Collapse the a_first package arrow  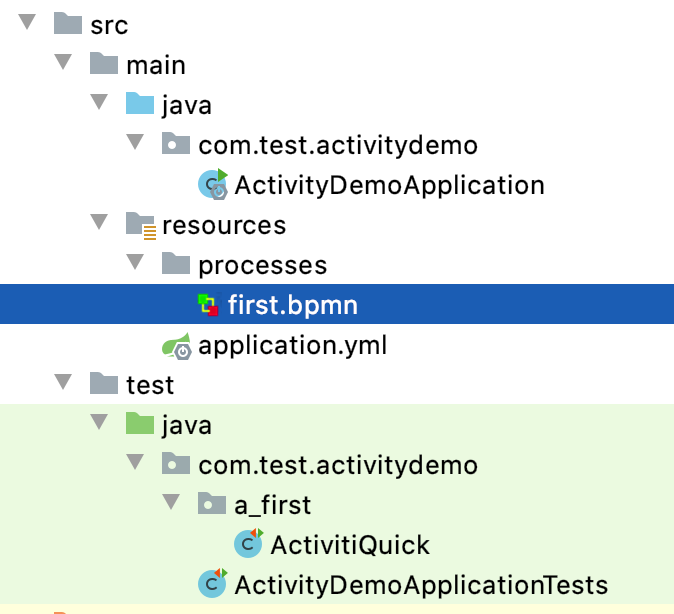point(172,504)
